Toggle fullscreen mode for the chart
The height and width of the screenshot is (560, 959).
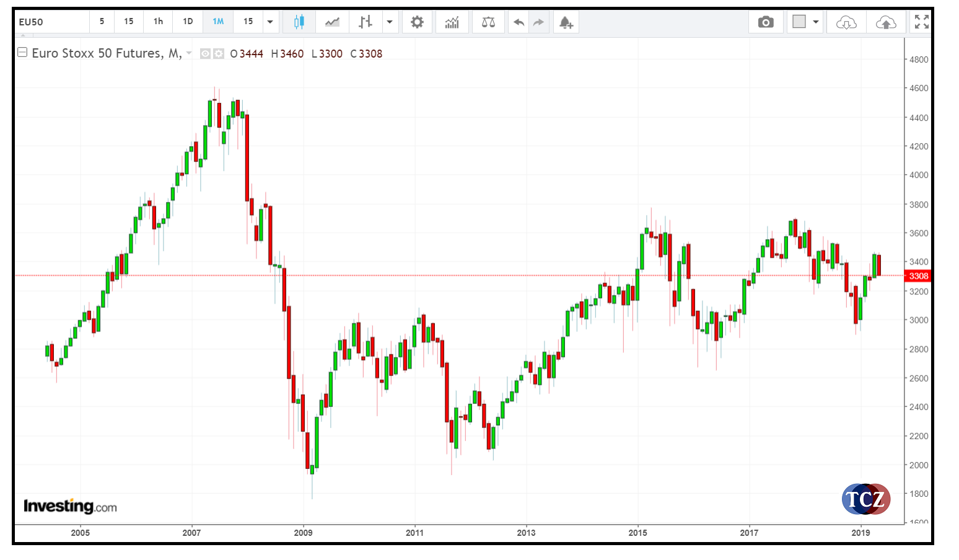click(922, 22)
